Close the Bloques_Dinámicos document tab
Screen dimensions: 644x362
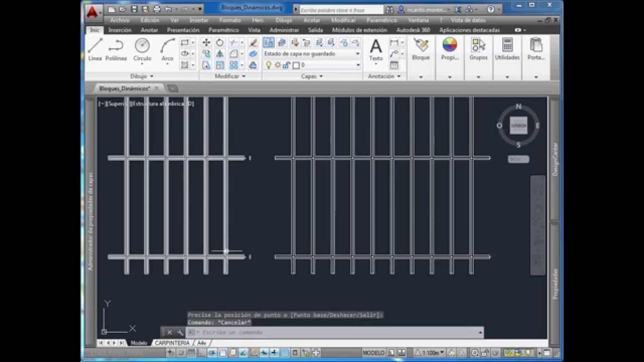(156, 88)
